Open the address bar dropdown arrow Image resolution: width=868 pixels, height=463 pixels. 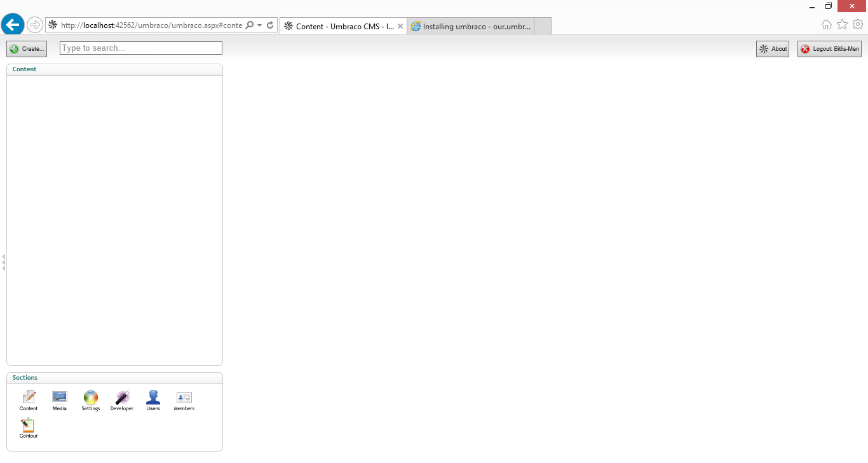pos(260,25)
